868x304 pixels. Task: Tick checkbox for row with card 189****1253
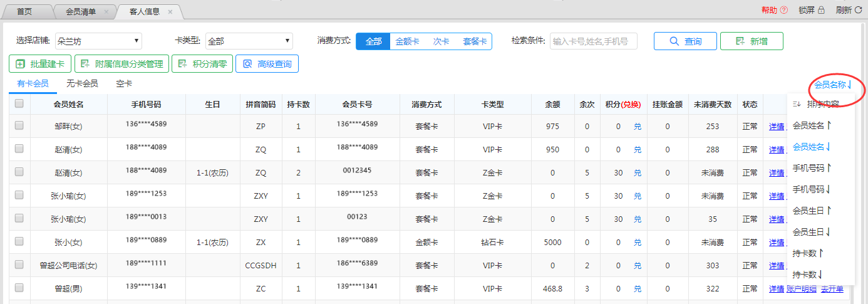point(19,195)
